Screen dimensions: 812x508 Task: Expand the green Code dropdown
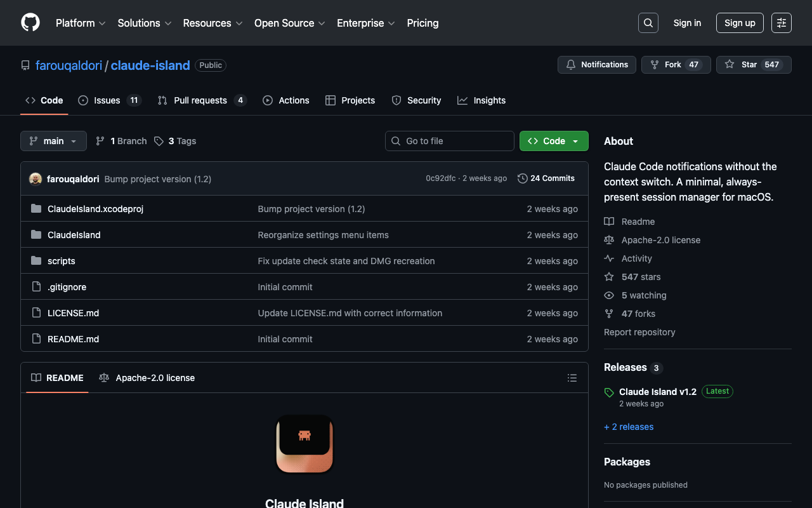click(x=553, y=141)
